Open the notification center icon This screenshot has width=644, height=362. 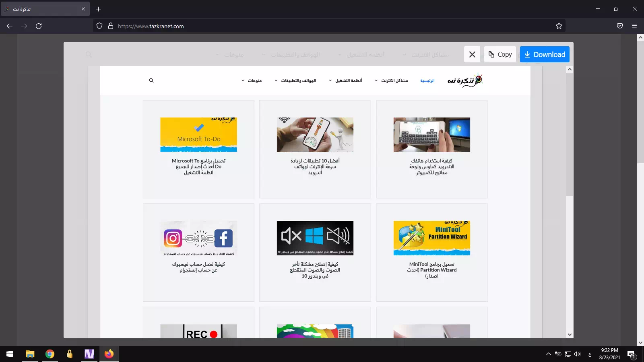click(x=631, y=354)
